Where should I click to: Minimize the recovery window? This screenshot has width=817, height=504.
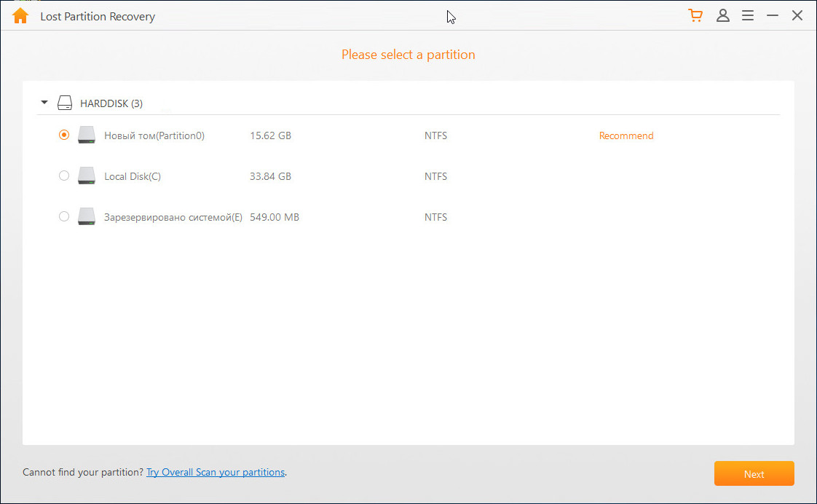pos(772,15)
